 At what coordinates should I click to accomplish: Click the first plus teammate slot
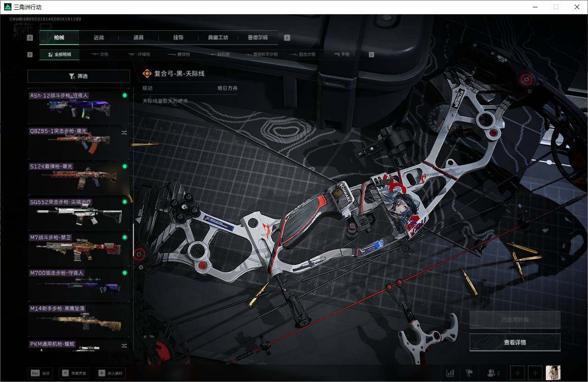pyautogui.click(x=517, y=373)
